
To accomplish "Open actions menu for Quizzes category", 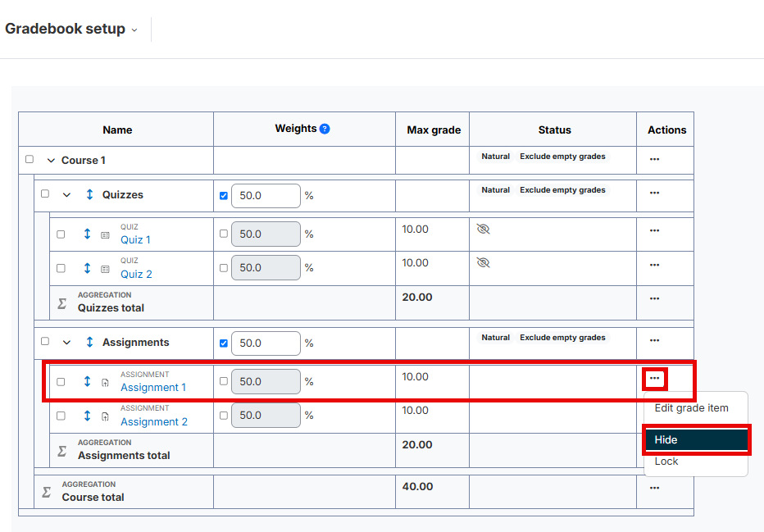I will (x=654, y=193).
